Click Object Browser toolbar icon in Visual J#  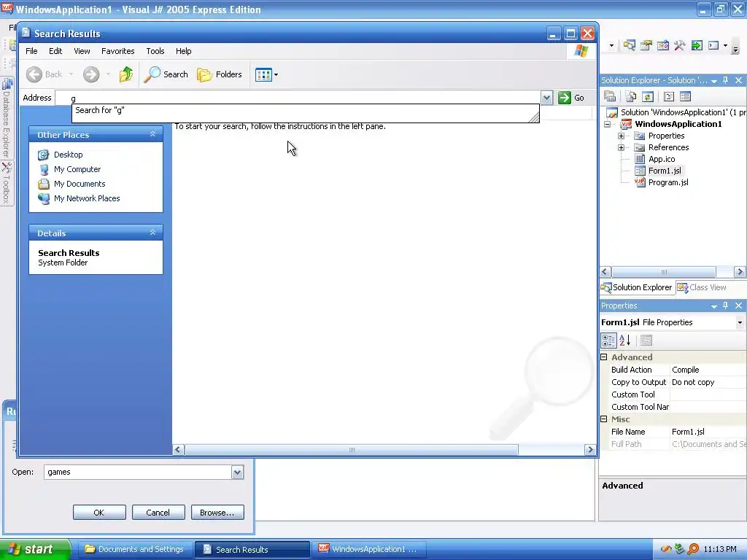(662, 45)
